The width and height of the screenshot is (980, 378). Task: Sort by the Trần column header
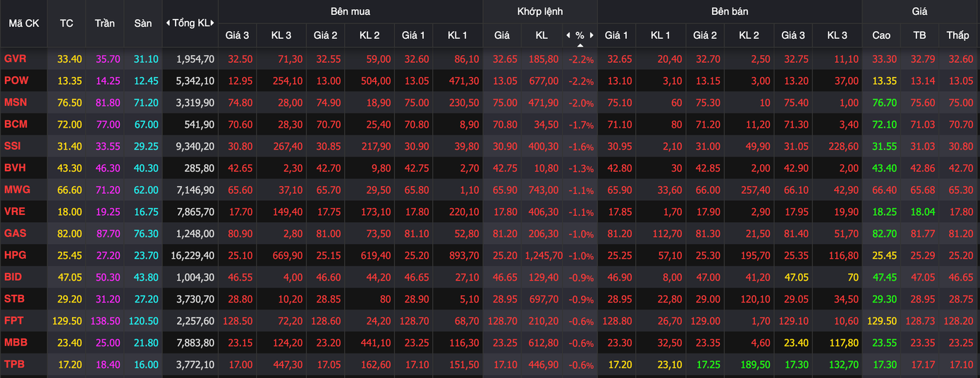tap(104, 23)
